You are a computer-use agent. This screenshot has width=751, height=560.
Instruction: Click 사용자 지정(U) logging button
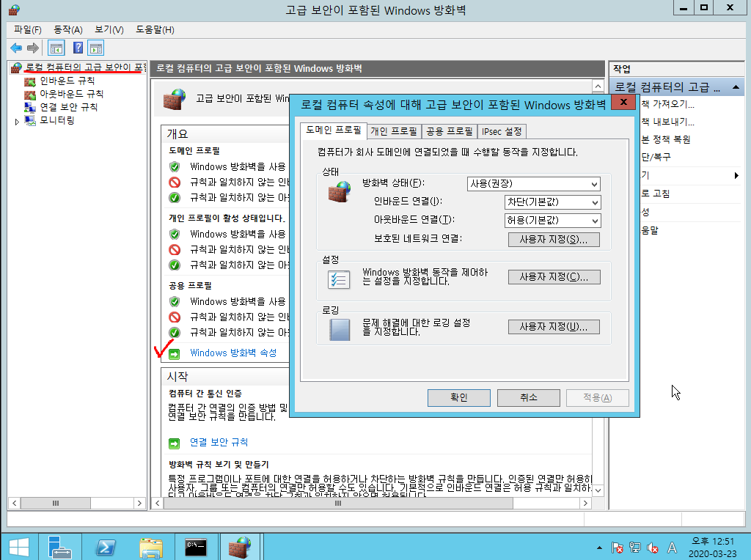pyautogui.click(x=554, y=327)
